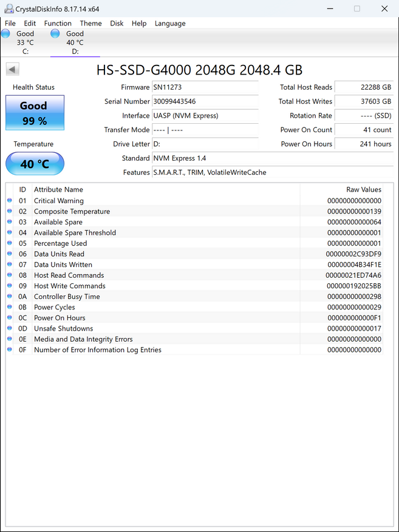Close the CrystalDiskInfo window
Image resolution: width=399 pixels, height=532 pixels.
coord(384,9)
